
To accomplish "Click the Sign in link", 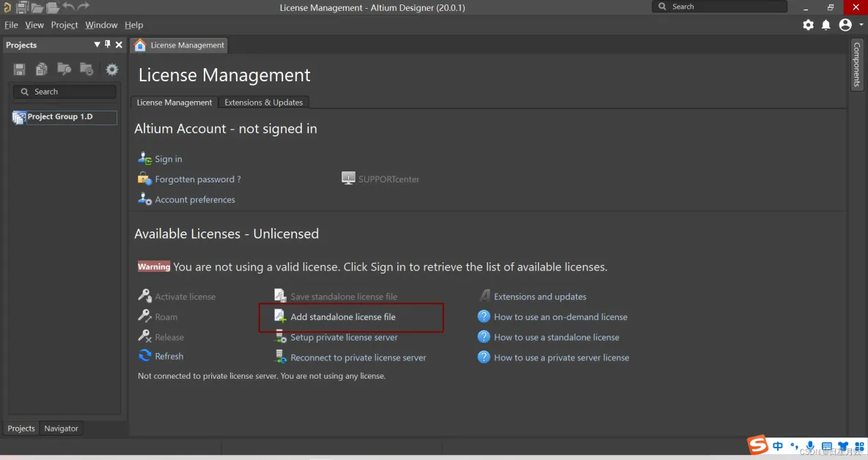I will [169, 159].
